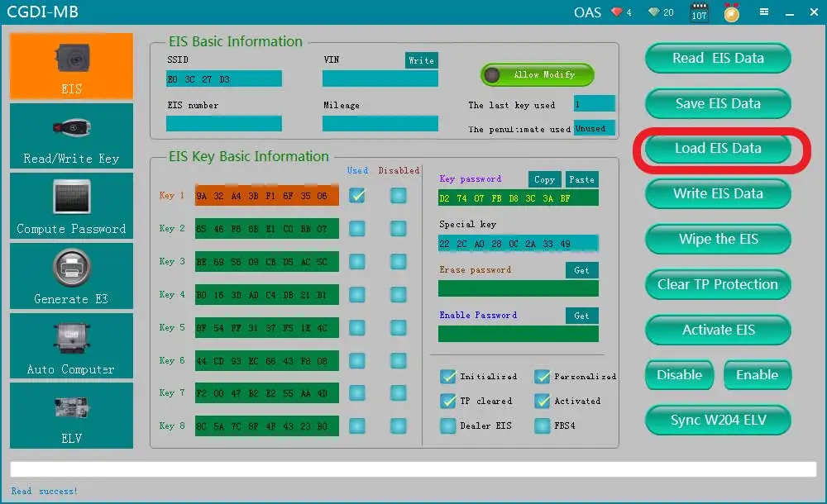The width and height of the screenshot is (827, 504).
Task: Click the Enable button
Action: [x=758, y=375]
